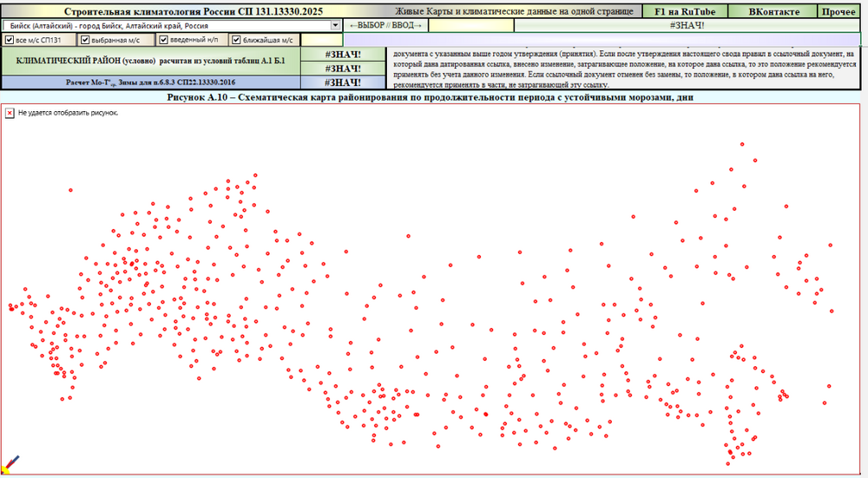The width and height of the screenshot is (868, 478).
Task: Select the 'КЛИМАТИЧЕСКИЙ РАЙОН (условно)' cell
Action: tap(151, 62)
